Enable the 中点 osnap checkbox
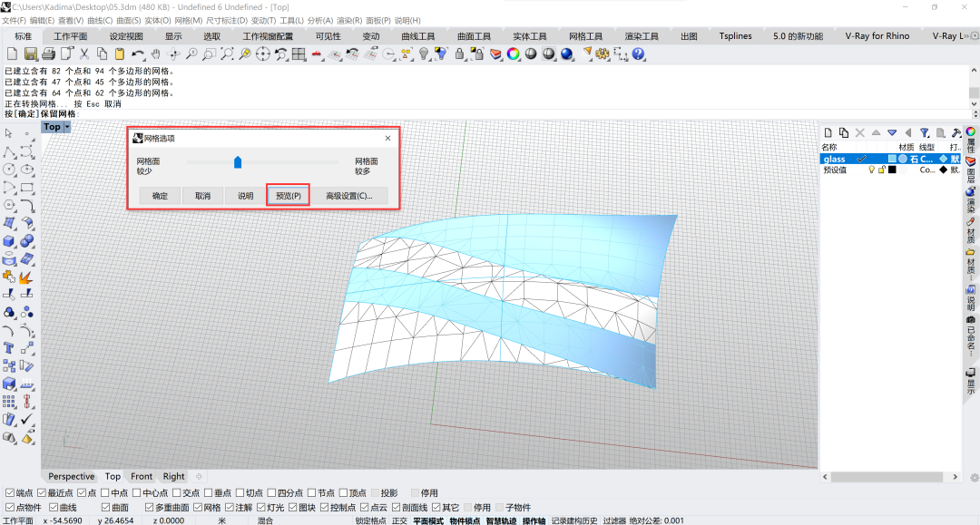The width and height of the screenshot is (980, 525). 104,492
